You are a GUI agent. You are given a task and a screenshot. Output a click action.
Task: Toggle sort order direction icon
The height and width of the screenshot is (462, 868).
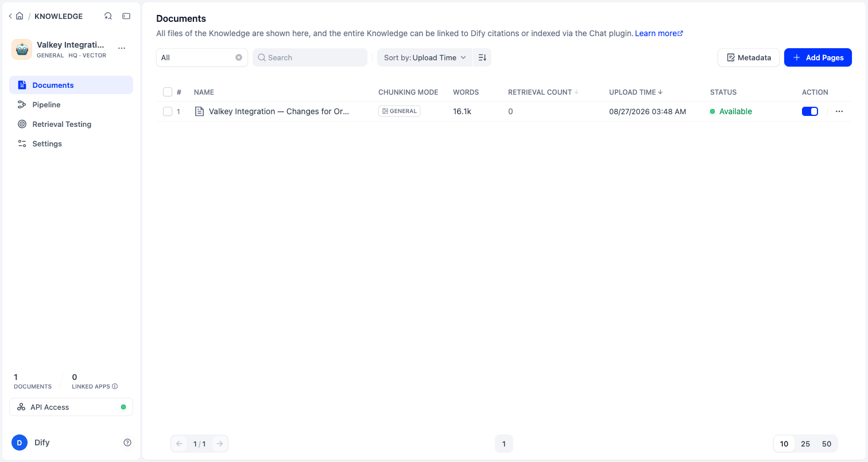(482, 57)
